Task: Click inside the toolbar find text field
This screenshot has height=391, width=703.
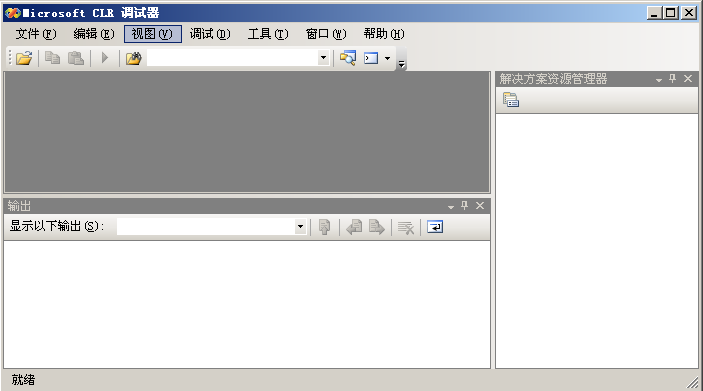Action: click(232, 58)
